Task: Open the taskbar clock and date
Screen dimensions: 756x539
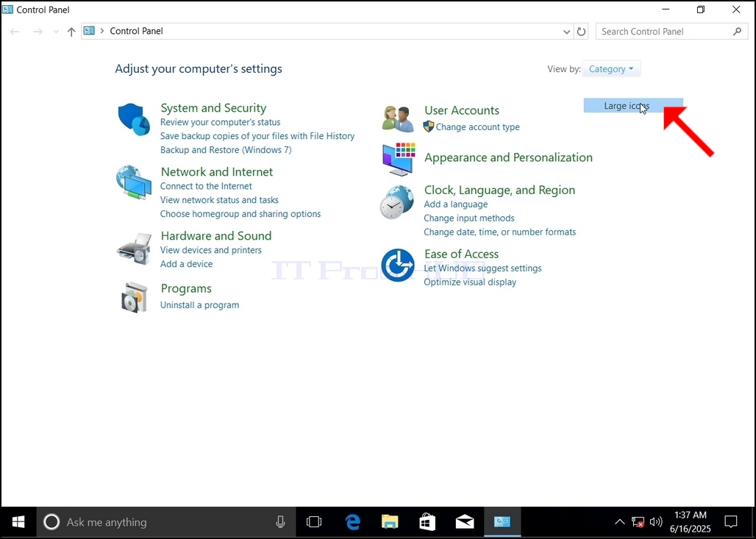Action: click(x=691, y=522)
